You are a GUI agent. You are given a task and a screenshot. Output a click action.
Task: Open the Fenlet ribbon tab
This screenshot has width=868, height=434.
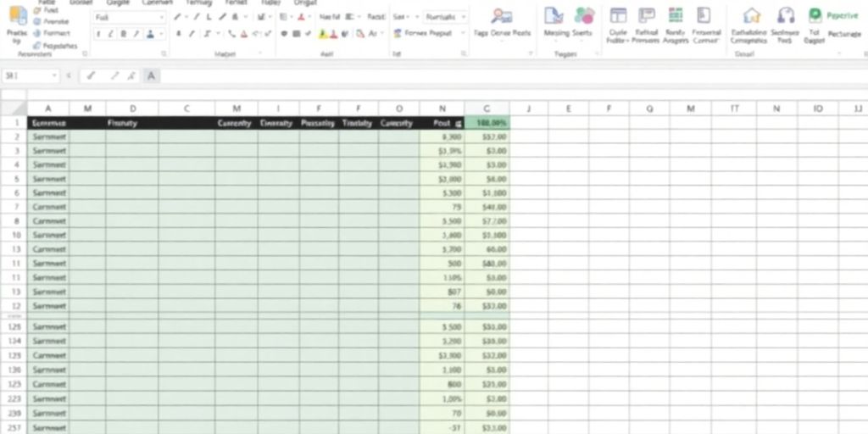click(236, 3)
